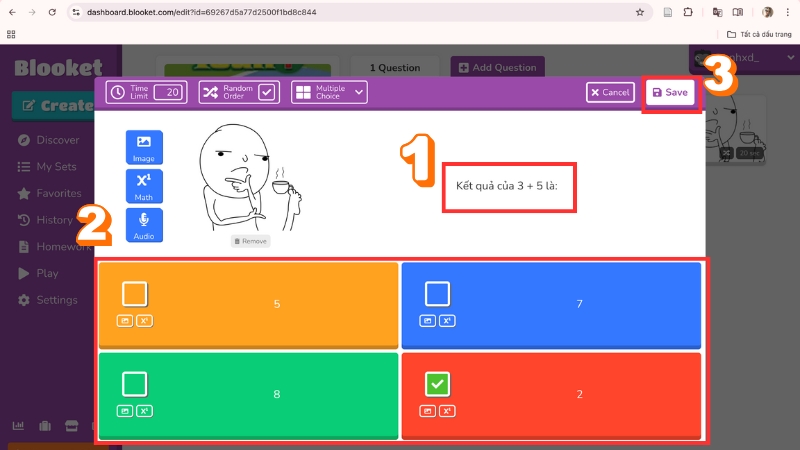800x450 pixels.
Task: Mark green answer 8 as correct
Action: point(135,384)
